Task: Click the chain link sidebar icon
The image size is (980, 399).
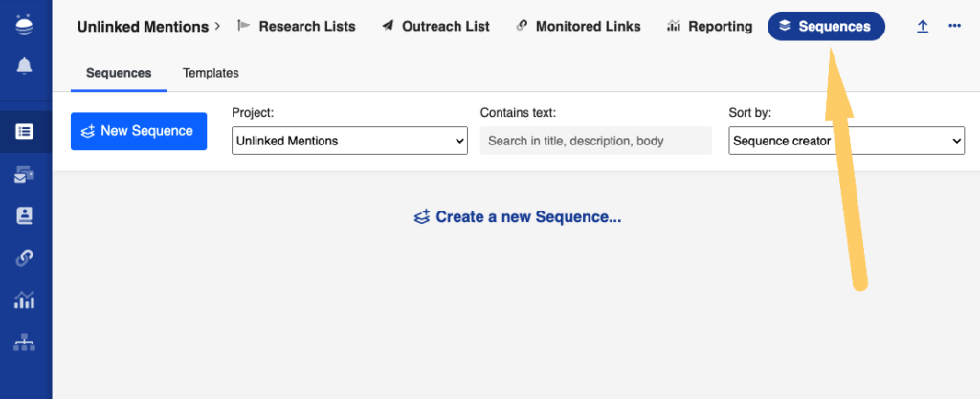Action: tap(24, 257)
